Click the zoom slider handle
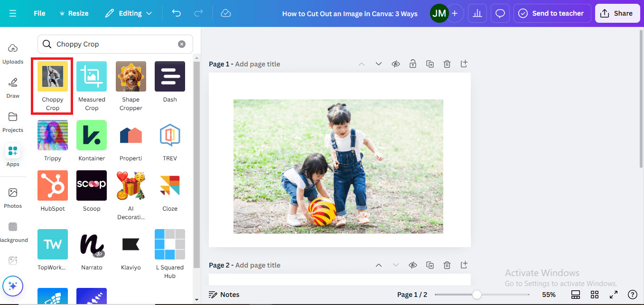The width and height of the screenshot is (644, 305). pos(477,295)
